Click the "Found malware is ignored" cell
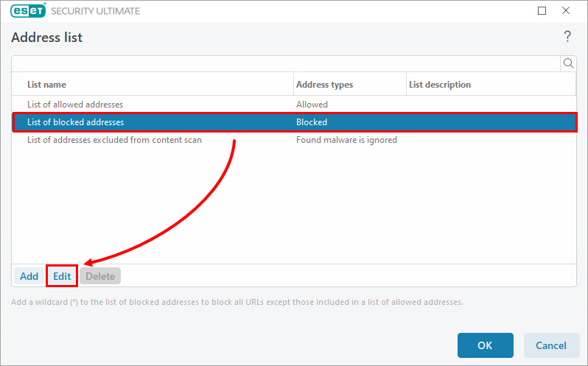The height and width of the screenshot is (366, 588). 346,140
